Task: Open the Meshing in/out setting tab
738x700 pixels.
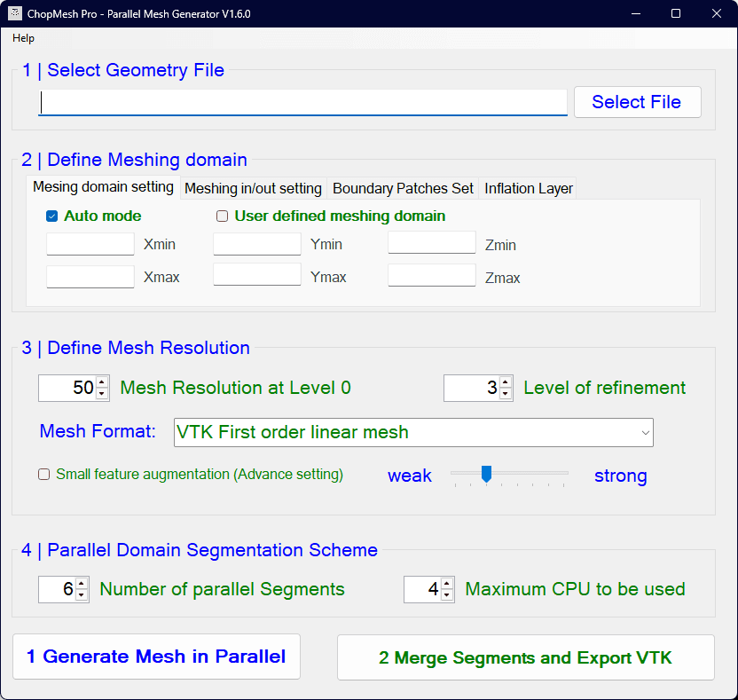Action: 253,188
